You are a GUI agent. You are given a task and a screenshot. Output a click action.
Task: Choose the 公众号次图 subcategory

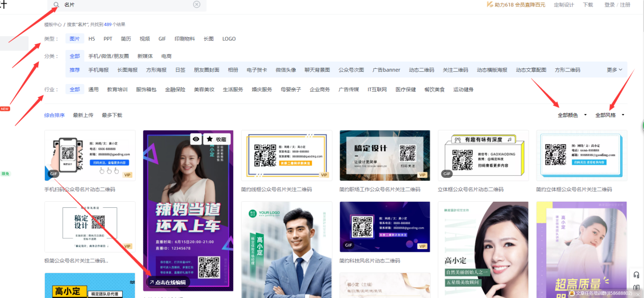[x=351, y=70]
